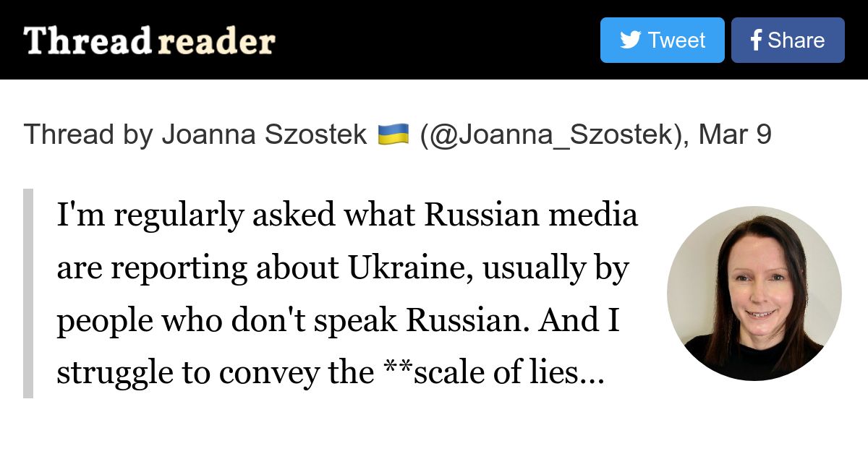Screen dimensions: 868x454
Task: Click the Twitter bird icon
Action: tap(630, 40)
